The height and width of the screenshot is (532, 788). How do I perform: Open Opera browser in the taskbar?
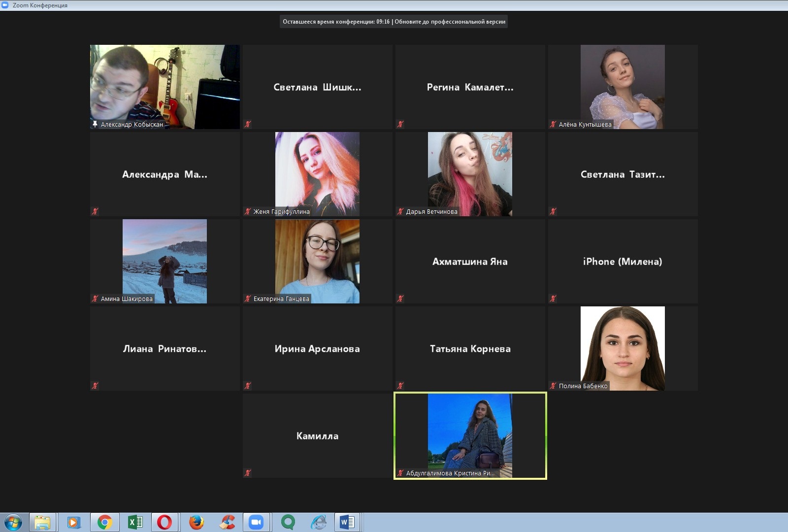[x=164, y=522]
